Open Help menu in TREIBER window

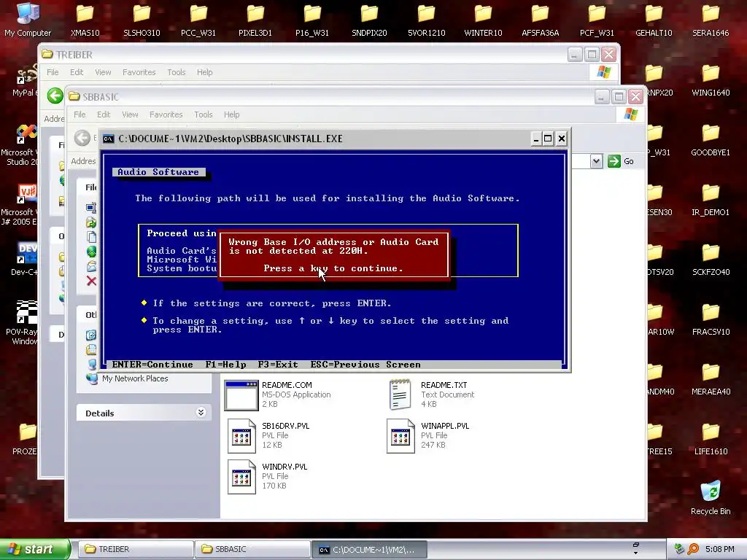pyautogui.click(x=205, y=72)
